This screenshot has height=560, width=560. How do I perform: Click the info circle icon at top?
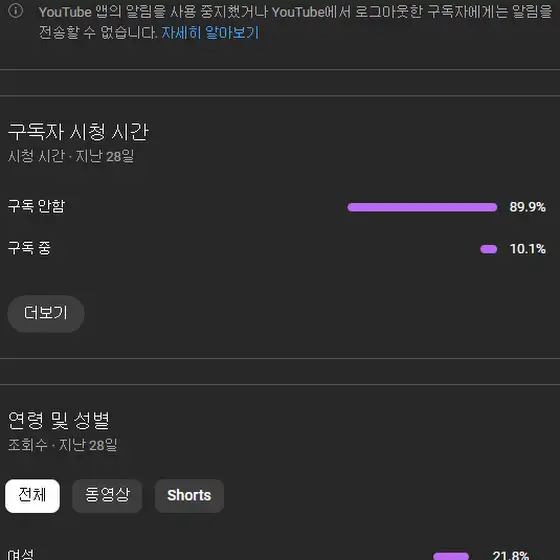pyautogui.click(x=15, y=11)
